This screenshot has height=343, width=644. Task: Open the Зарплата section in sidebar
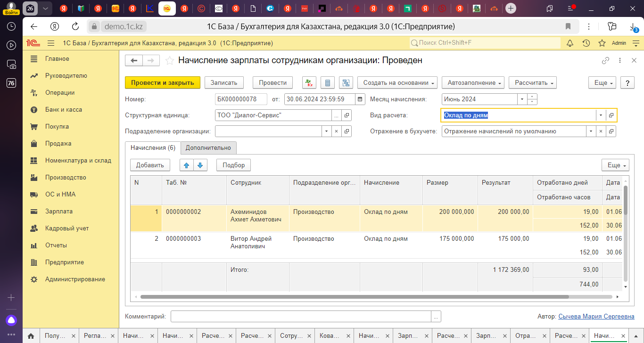pyautogui.click(x=59, y=212)
